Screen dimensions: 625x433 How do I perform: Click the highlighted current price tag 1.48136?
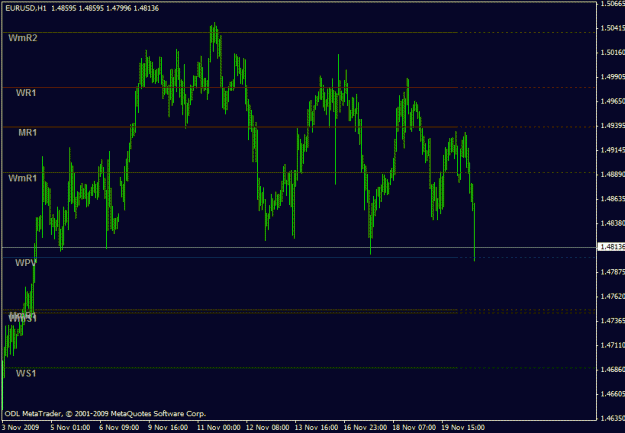pos(612,247)
